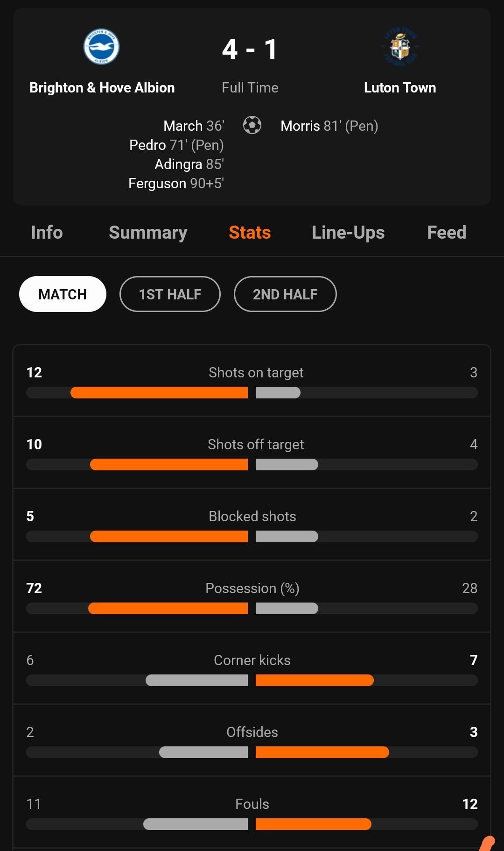The width and height of the screenshot is (504, 851).
Task: Tap the Brighton & Hove Albion team name
Action: 102,88
